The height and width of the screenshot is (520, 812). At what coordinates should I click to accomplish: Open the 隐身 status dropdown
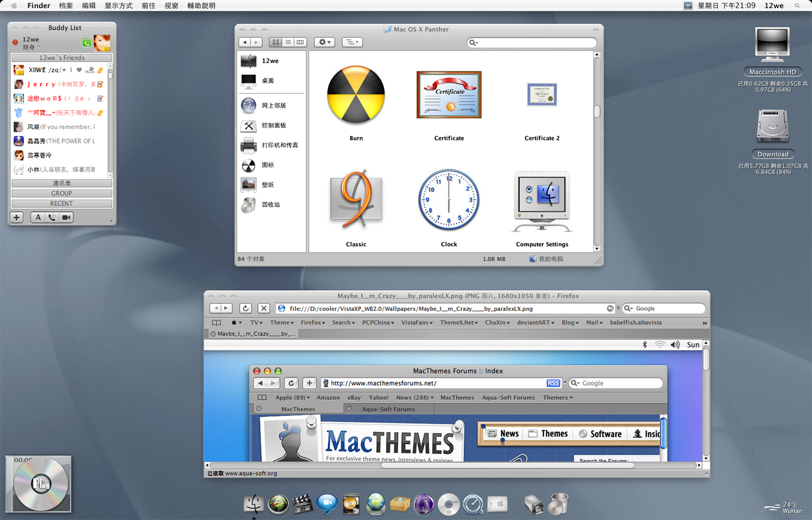(31, 47)
